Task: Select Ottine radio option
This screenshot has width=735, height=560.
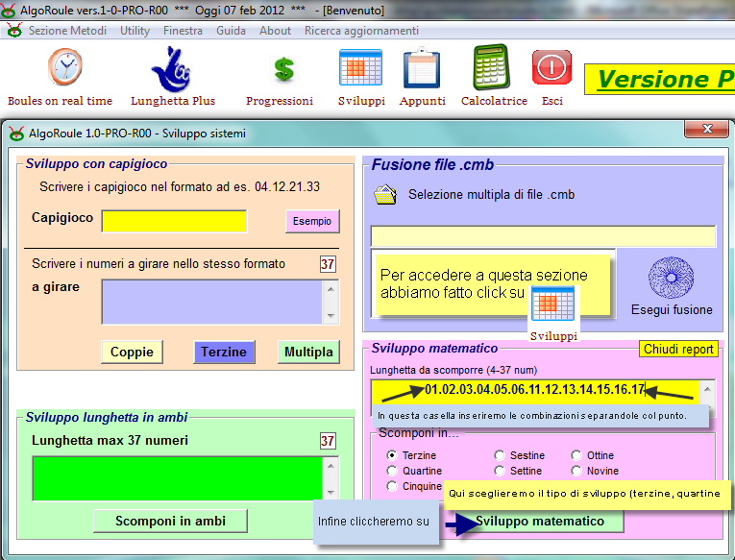Action: point(576,455)
